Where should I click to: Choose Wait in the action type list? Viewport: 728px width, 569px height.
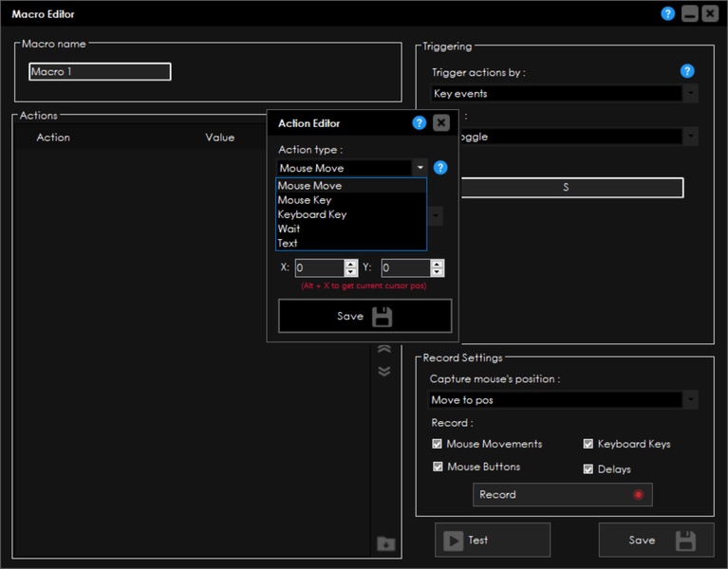point(289,229)
